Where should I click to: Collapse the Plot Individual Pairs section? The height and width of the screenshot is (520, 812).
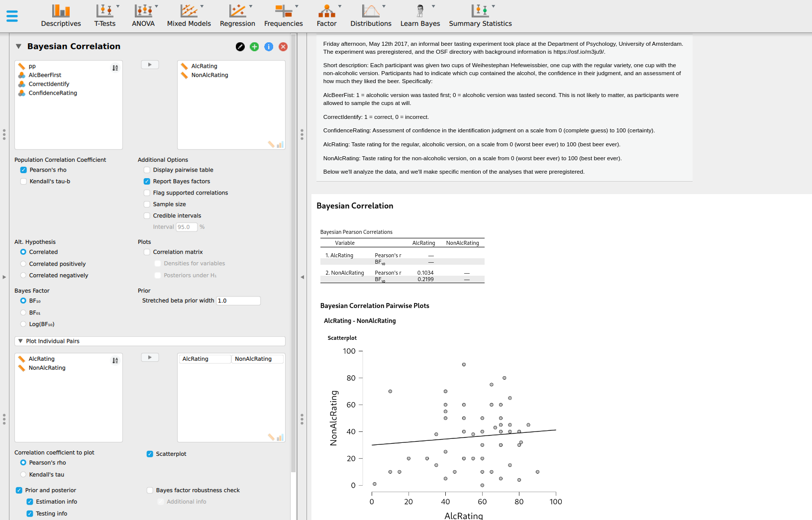tap(20, 341)
